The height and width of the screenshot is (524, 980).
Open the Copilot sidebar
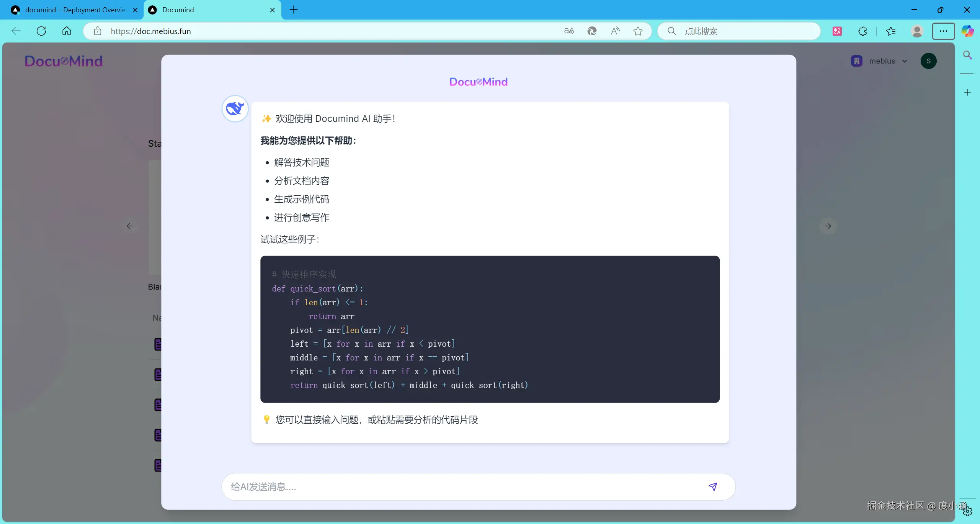[967, 31]
